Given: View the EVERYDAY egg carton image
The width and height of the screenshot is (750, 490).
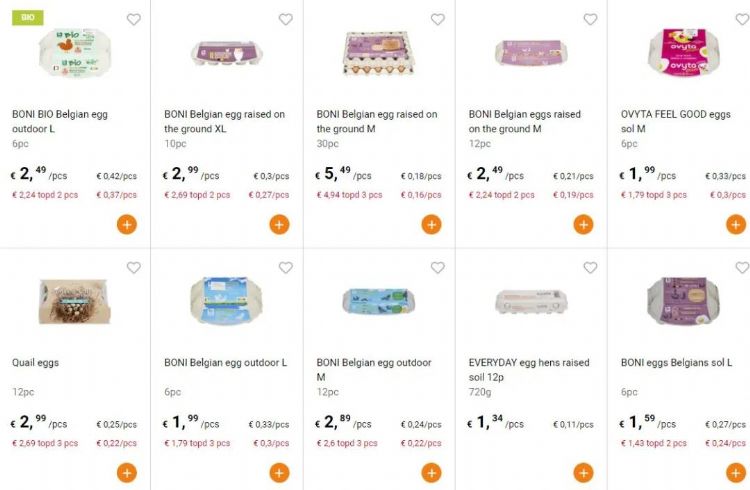Looking at the screenshot, I should coord(531,300).
